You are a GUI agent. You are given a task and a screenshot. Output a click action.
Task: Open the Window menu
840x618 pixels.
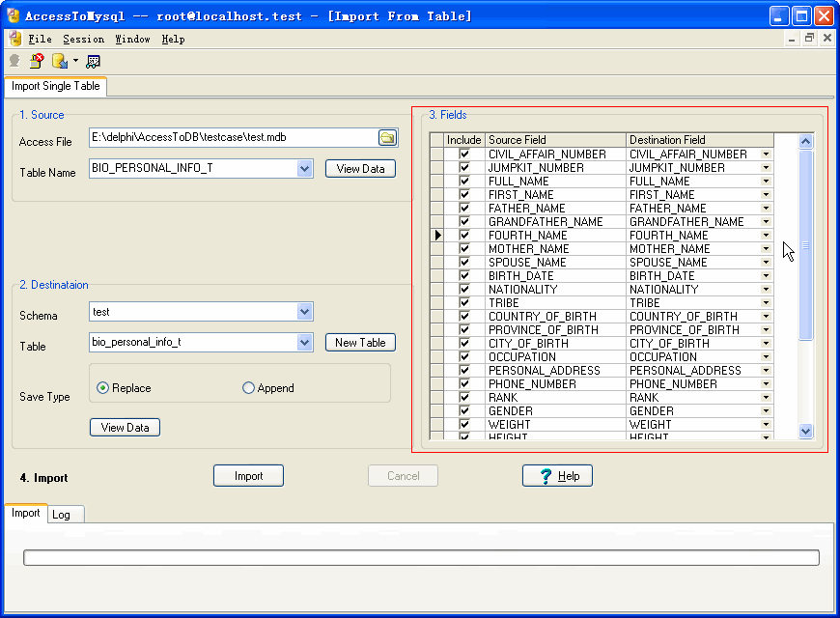coord(132,40)
